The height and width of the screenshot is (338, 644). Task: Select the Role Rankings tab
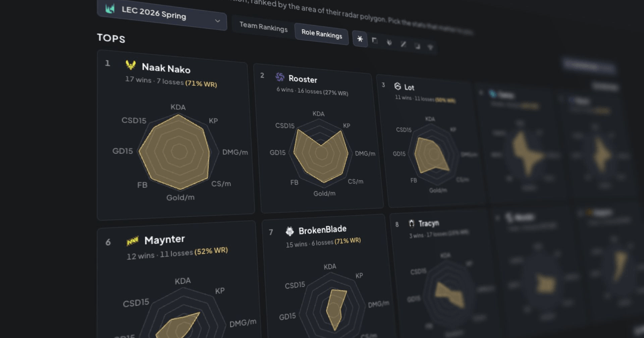(321, 34)
